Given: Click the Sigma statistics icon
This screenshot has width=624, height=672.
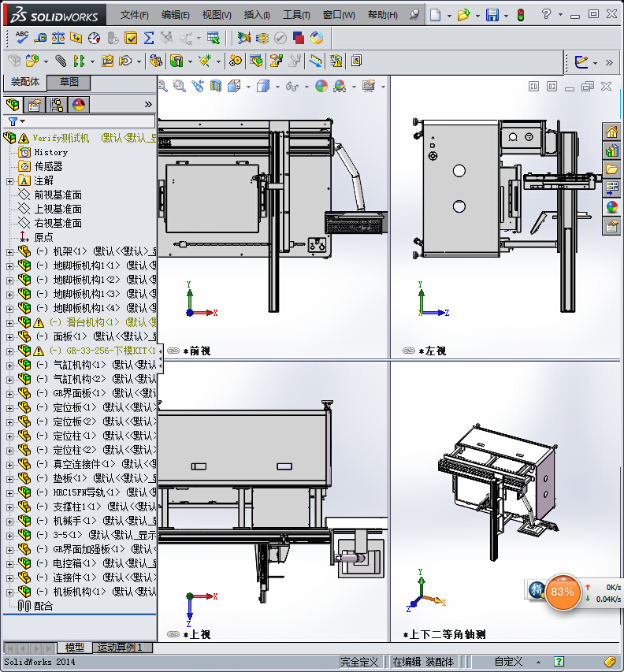Looking at the screenshot, I should pyautogui.click(x=149, y=38).
